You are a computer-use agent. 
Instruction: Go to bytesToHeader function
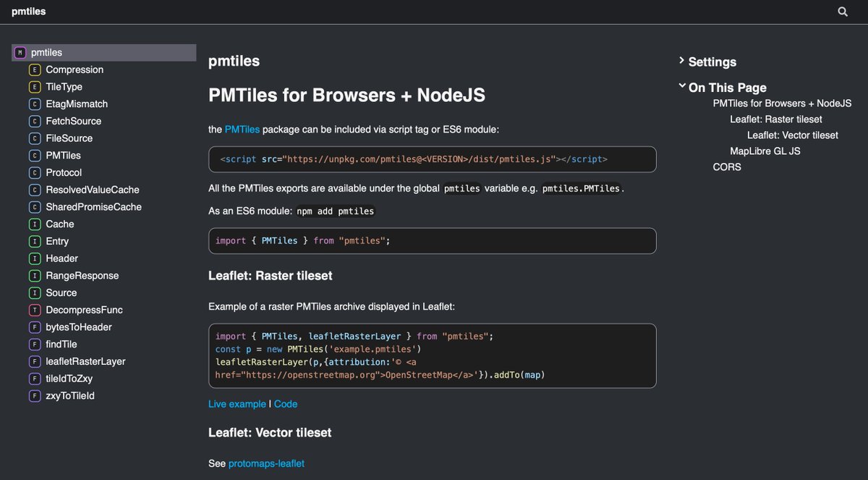[x=79, y=327]
